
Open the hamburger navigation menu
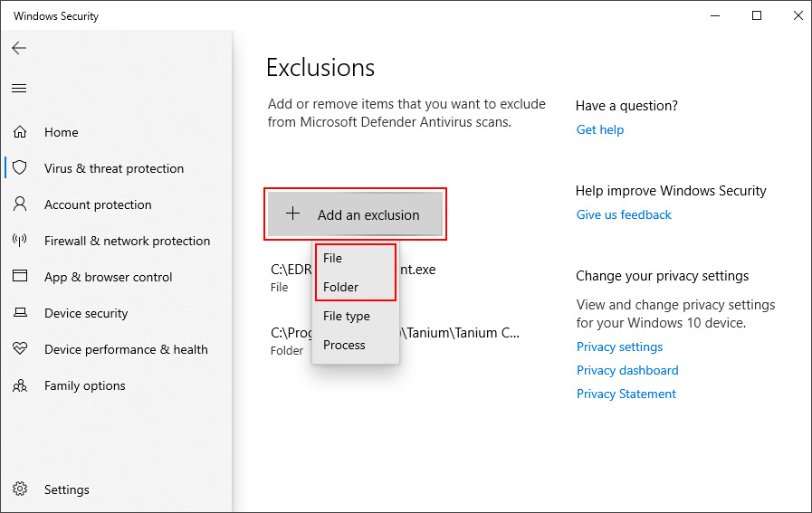(x=19, y=88)
